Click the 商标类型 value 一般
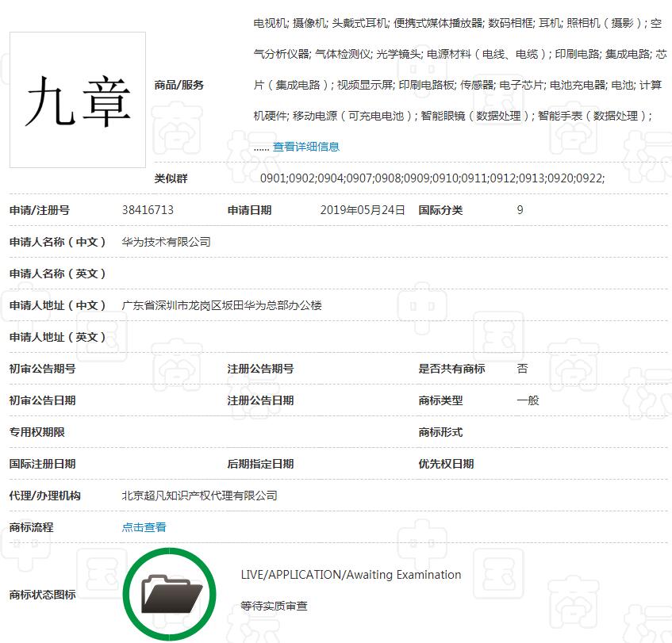The image size is (672, 643). 528,400
